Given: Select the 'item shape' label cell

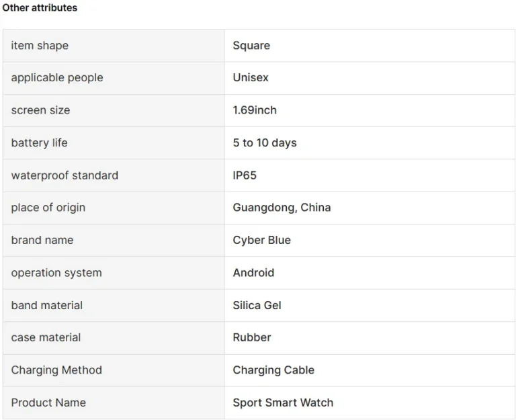Looking at the screenshot, I should (x=114, y=46).
